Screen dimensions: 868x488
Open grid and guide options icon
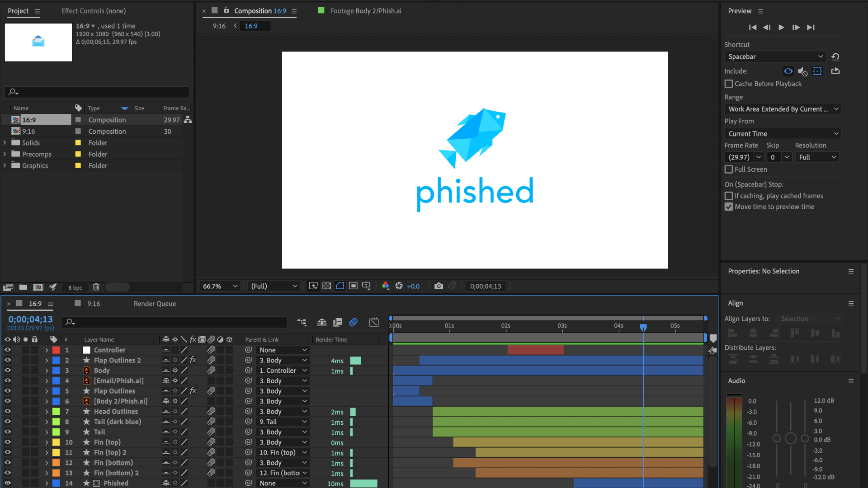tap(367, 286)
